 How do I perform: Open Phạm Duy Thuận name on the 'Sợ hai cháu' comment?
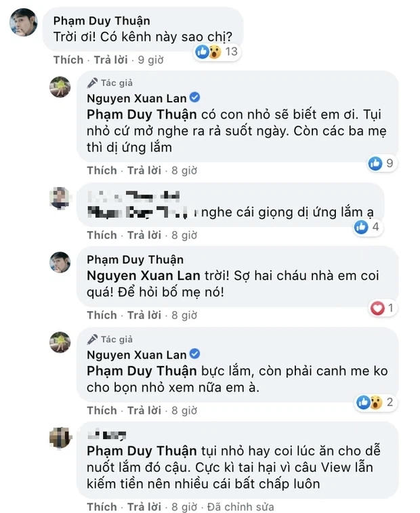[135, 260]
